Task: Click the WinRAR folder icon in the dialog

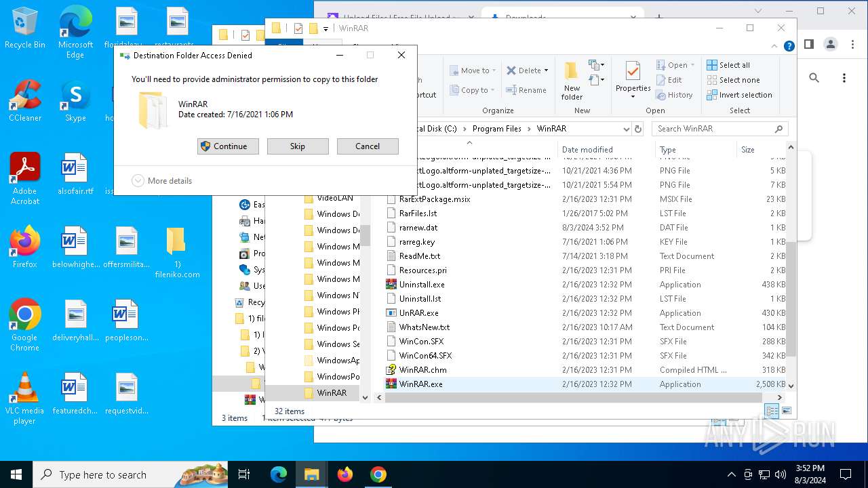Action: tap(153, 110)
